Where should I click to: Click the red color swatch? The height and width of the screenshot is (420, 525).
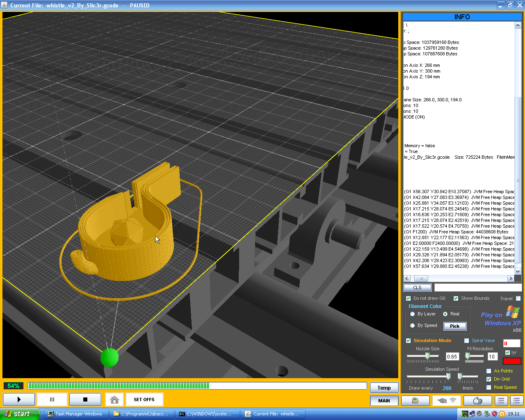[512, 361]
